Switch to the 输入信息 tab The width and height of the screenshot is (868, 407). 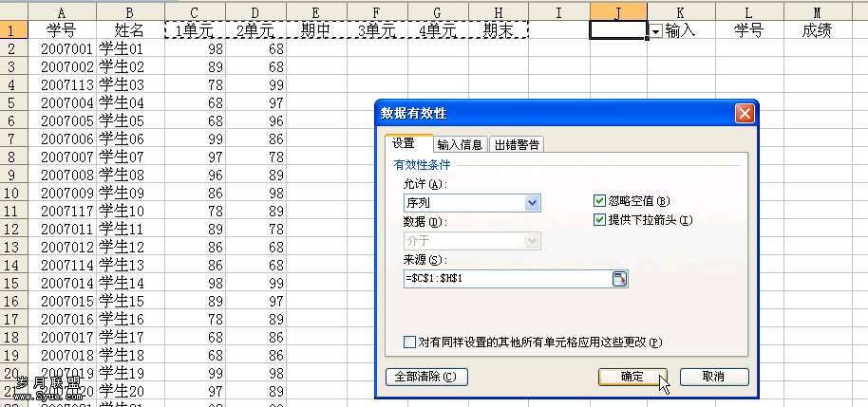(460, 145)
